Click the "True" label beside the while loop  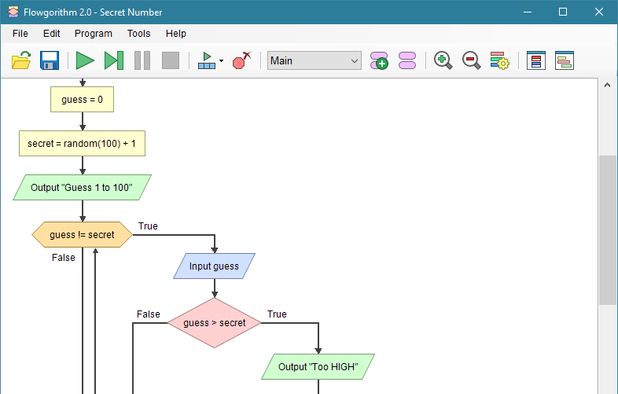click(148, 226)
